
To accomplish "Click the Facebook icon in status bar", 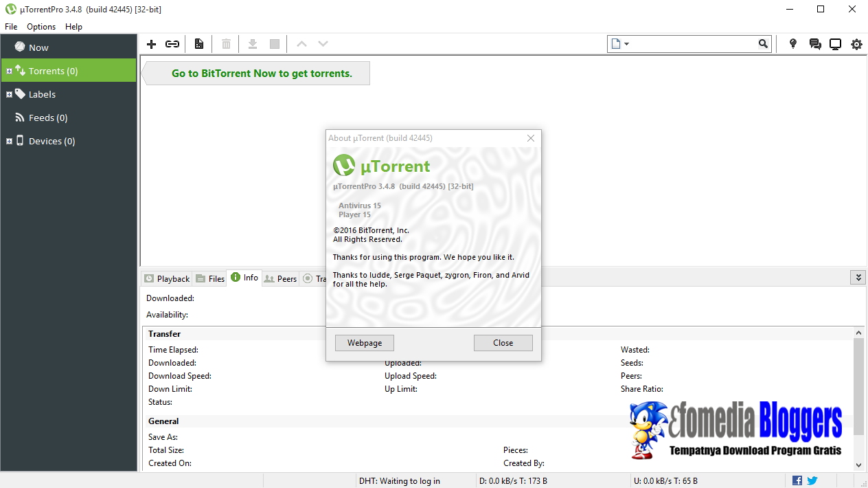I will pyautogui.click(x=797, y=480).
